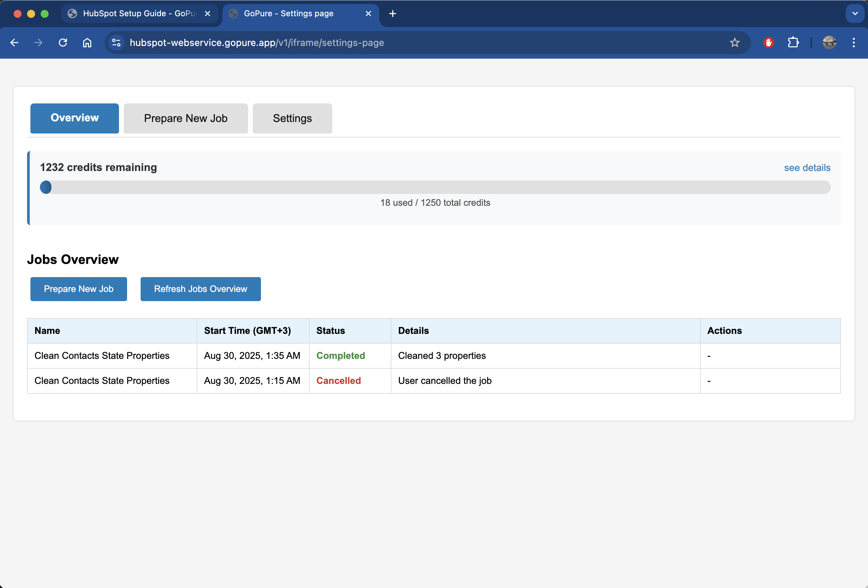Switch to HubSpot Setup Guide browser tab
Image resolution: width=868 pixels, height=588 pixels.
pos(138,14)
